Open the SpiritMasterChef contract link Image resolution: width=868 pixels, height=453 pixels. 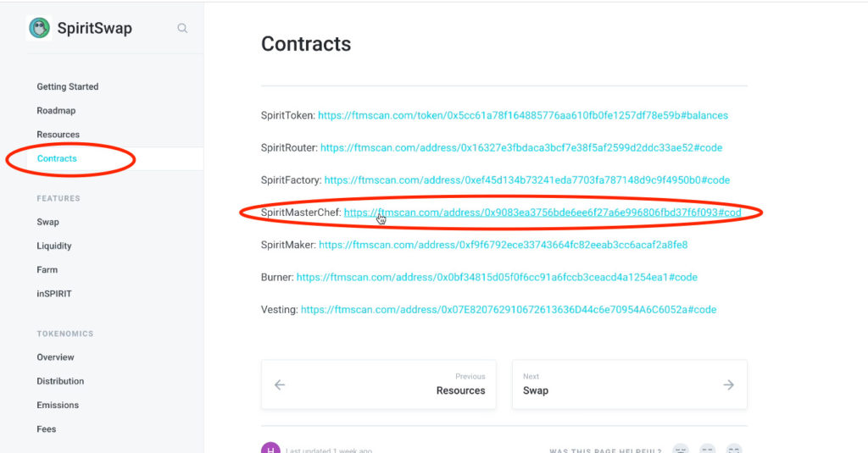pos(542,213)
